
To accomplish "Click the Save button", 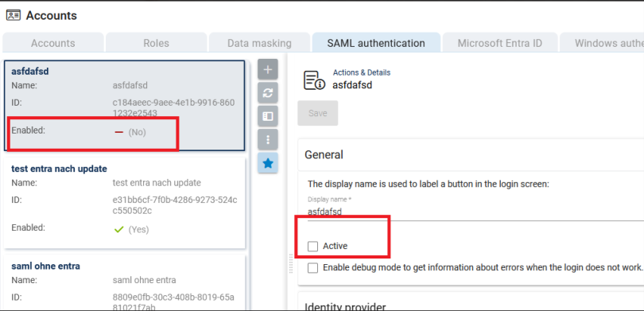I will coord(318,113).
